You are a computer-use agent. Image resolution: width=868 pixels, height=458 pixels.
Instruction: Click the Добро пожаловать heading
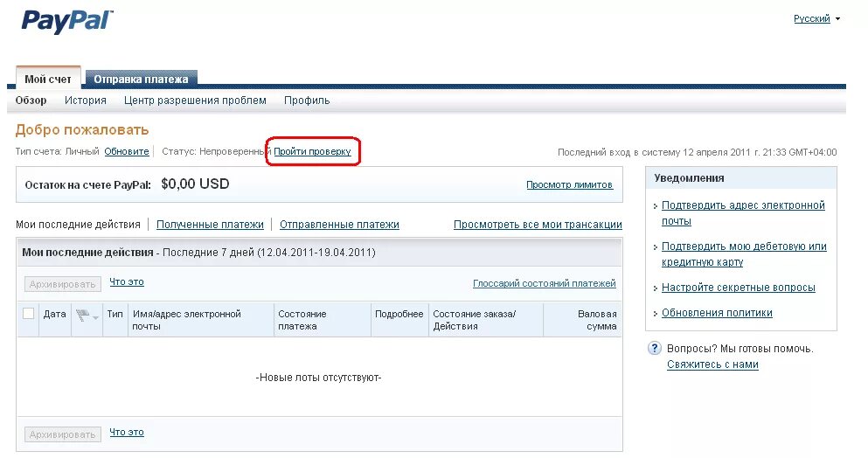click(82, 129)
